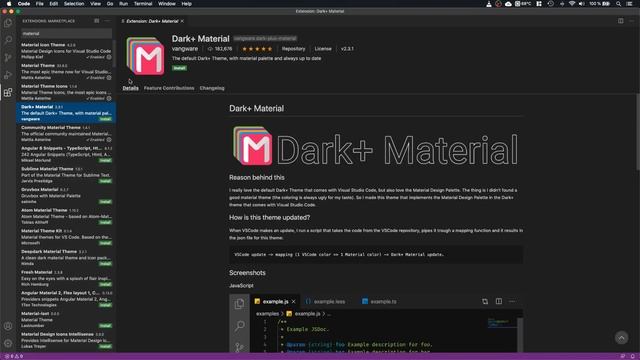This screenshot has height=360, width=640.
Task: Split the editor right
Action: tap(620, 21)
